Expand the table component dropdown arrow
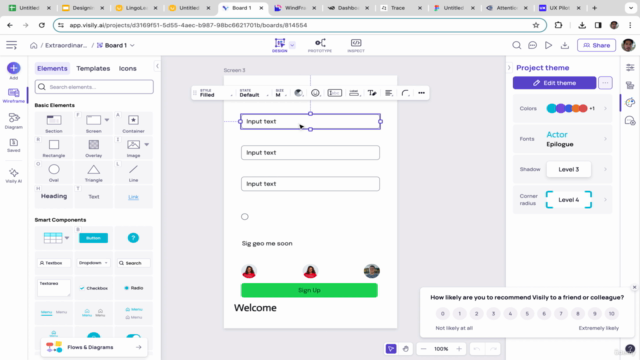The image size is (640, 360). (67, 238)
